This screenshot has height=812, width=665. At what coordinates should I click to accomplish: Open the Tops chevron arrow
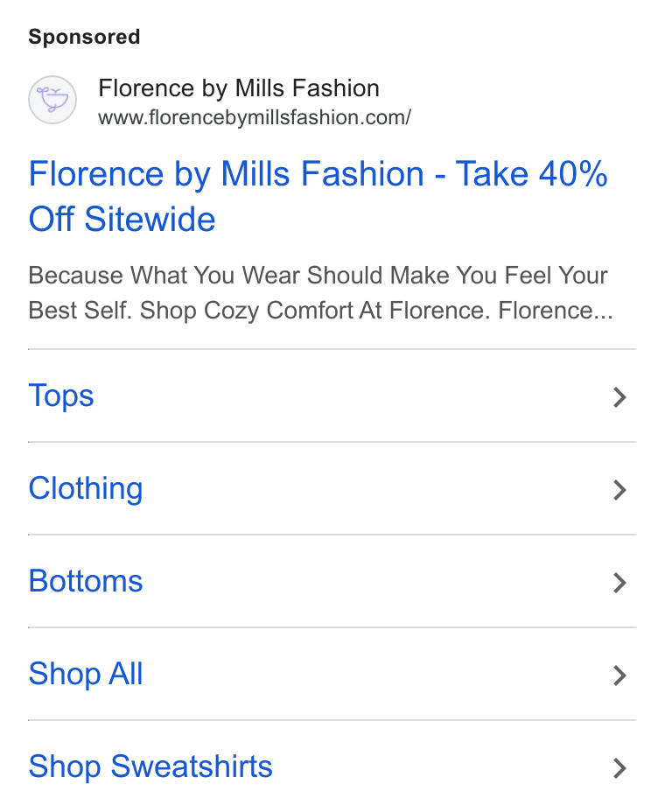click(x=620, y=397)
